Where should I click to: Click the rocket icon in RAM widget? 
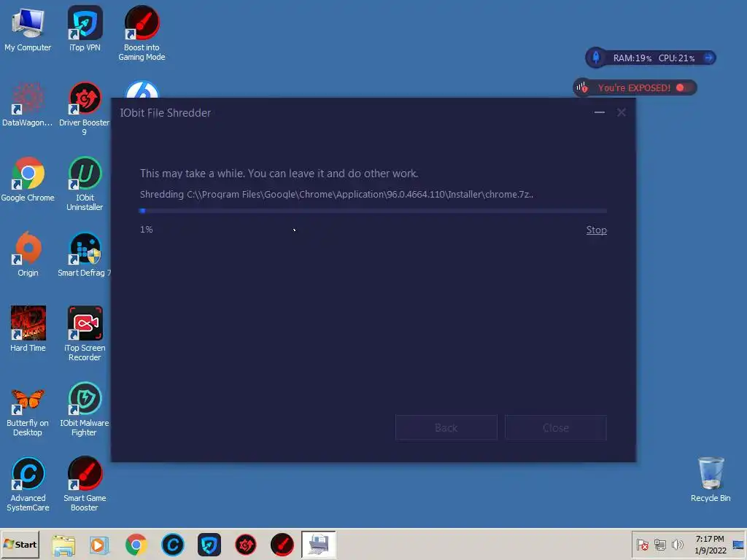point(595,58)
